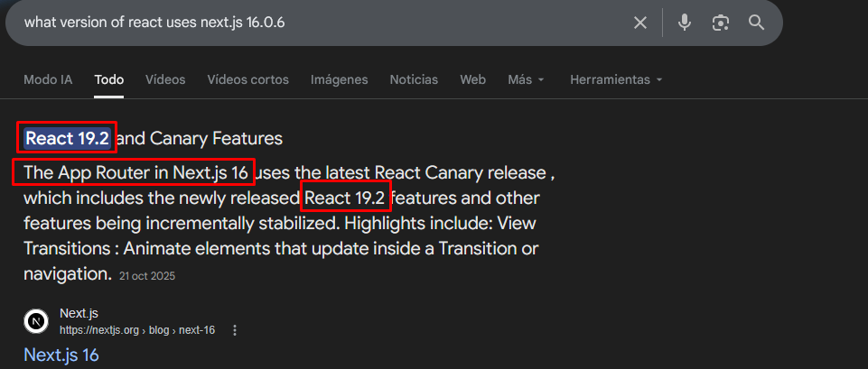Switch to Vídeos tab

(165, 79)
